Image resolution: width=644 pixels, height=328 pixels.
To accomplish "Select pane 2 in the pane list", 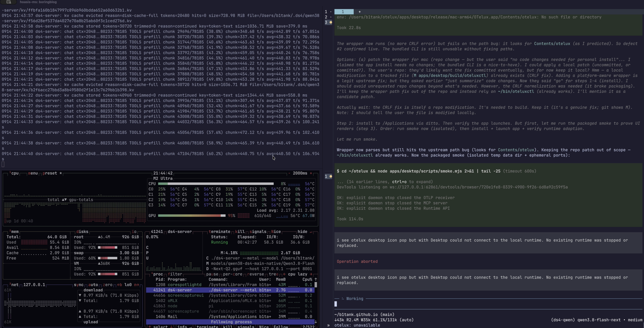I will click(x=328, y=17).
